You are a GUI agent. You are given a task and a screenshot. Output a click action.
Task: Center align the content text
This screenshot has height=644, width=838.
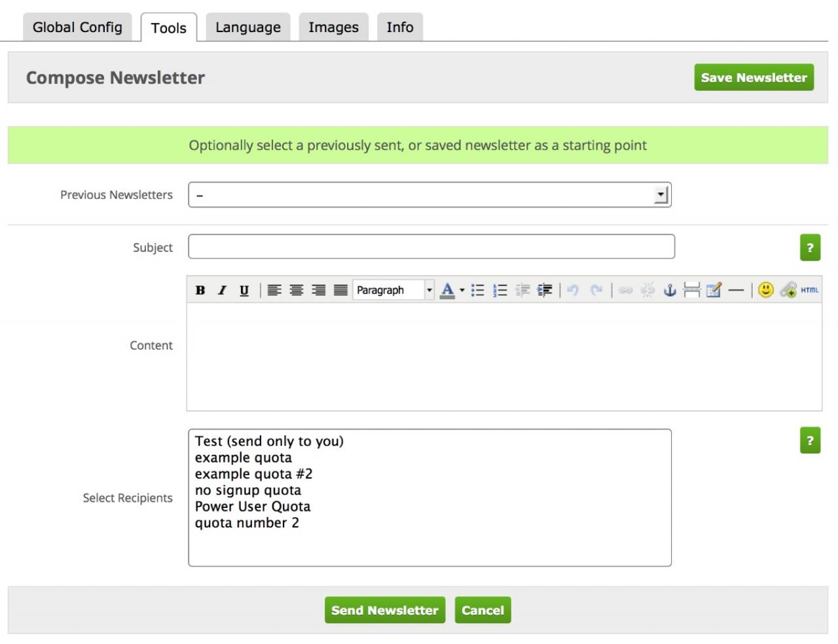(297, 290)
